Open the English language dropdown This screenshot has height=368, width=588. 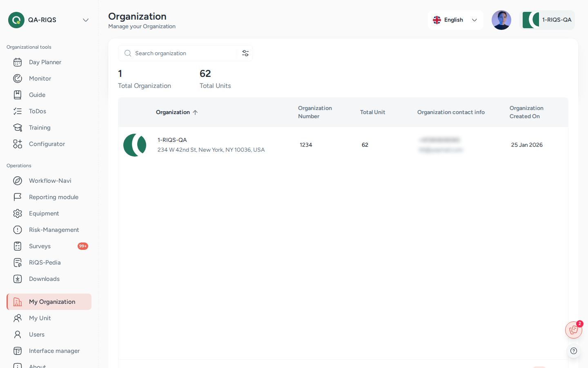pyautogui.click(x=455, y=20)
